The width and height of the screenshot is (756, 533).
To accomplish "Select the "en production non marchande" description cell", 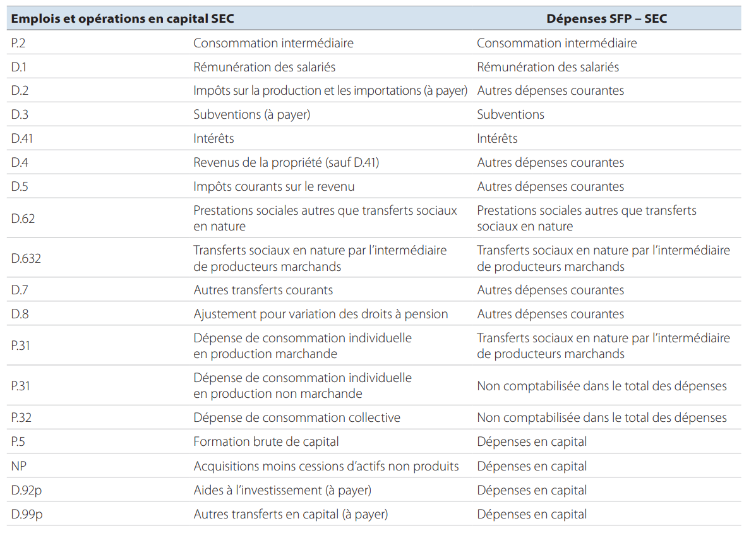I will pyautogui.click(x=277, y=394).
